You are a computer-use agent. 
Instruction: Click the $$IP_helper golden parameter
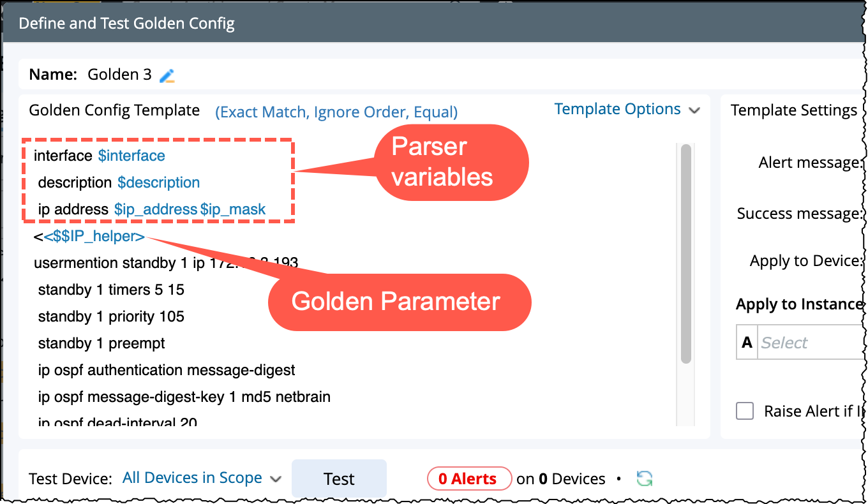point(94,237)
